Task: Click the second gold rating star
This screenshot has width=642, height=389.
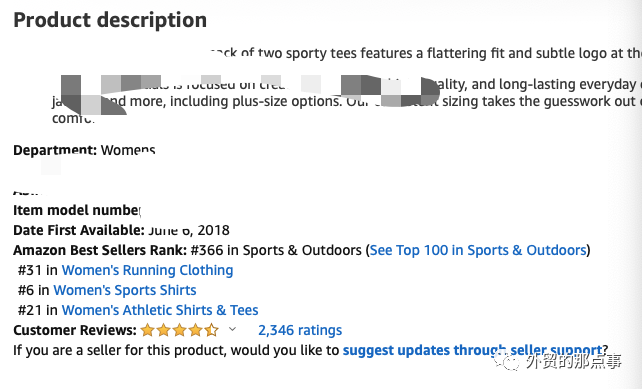Action: click(163, 330)
